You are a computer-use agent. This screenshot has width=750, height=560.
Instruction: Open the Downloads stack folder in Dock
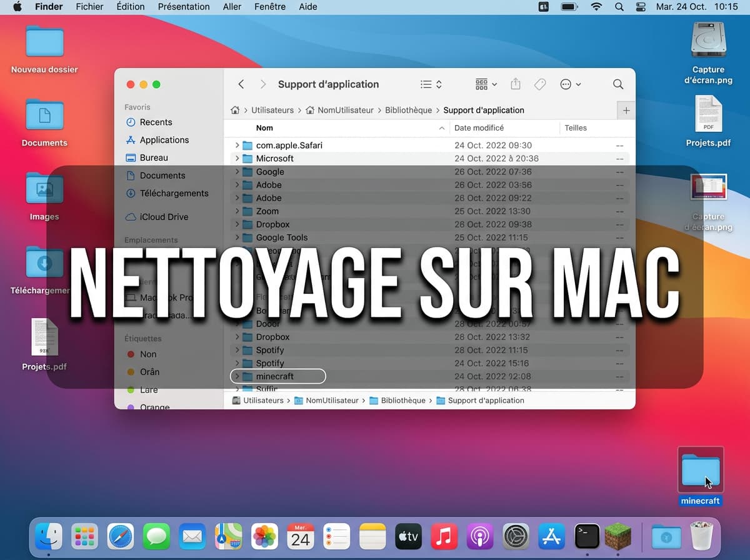coord(666,536)
